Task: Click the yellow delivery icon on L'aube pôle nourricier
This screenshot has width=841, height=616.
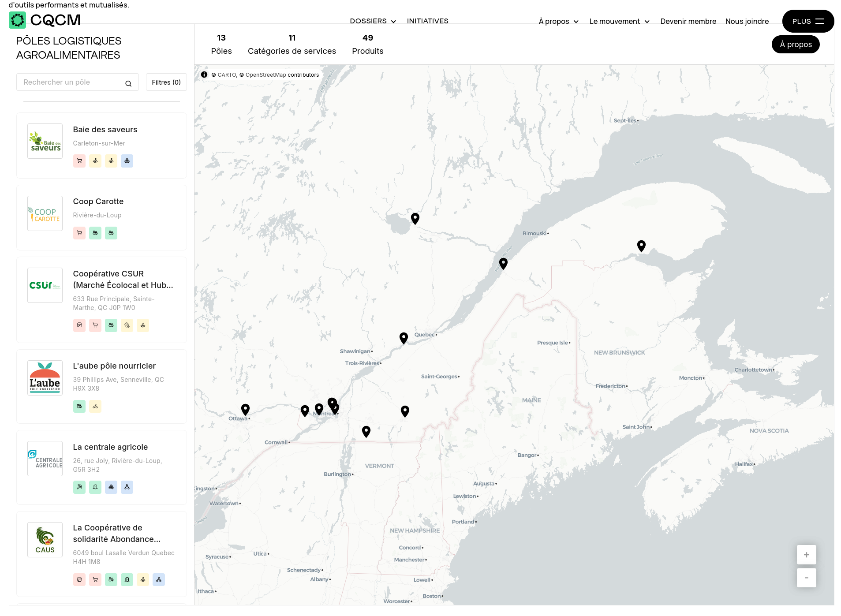Action: [x=95, y=406]
